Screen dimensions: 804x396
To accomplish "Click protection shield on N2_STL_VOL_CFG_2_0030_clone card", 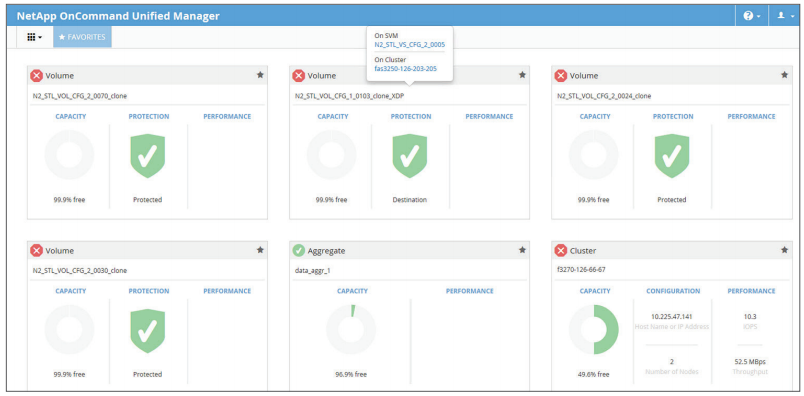I will coord(148,330).
